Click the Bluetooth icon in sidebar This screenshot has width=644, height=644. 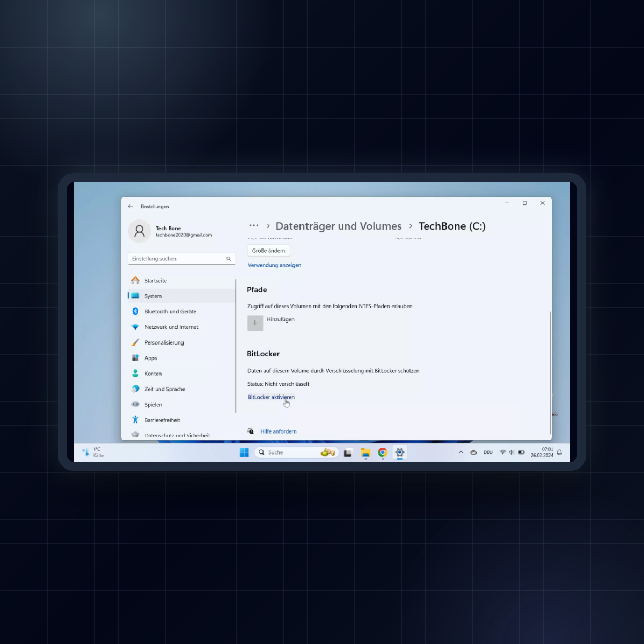coord(135,312)
